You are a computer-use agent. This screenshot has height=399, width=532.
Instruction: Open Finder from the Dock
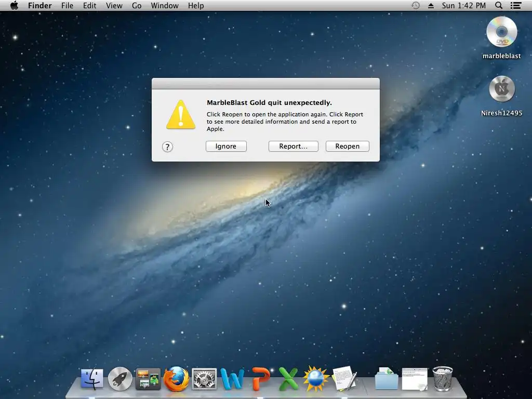point(92,379)
